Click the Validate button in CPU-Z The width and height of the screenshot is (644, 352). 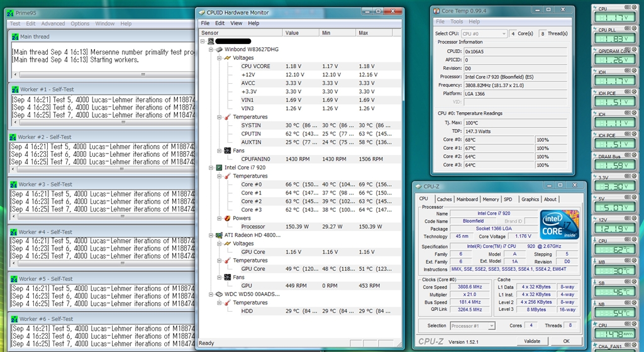(533, 341)
